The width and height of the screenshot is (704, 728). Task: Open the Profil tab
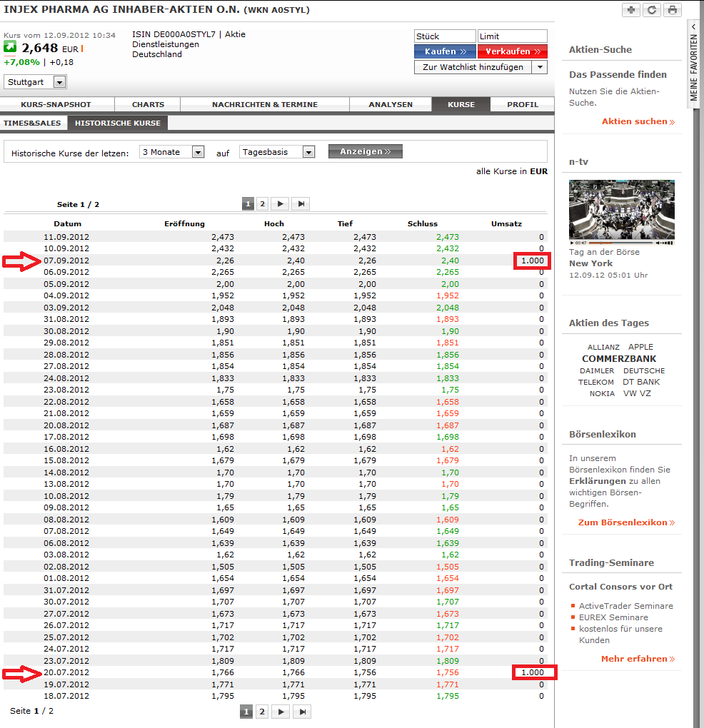(x=523, y=104)
